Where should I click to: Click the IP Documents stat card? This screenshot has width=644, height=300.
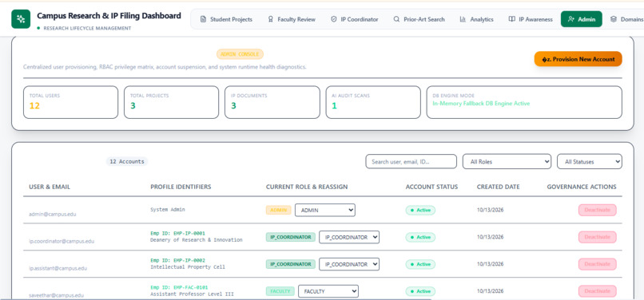coord(272,102)
